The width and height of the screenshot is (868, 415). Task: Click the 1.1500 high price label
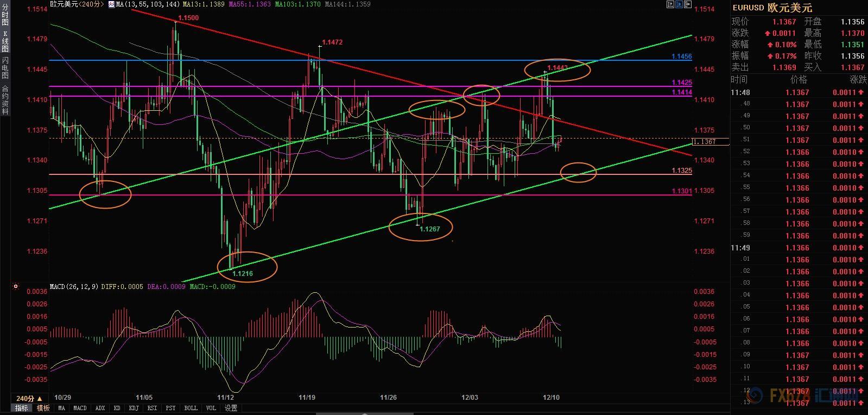[x=188, y=18]
